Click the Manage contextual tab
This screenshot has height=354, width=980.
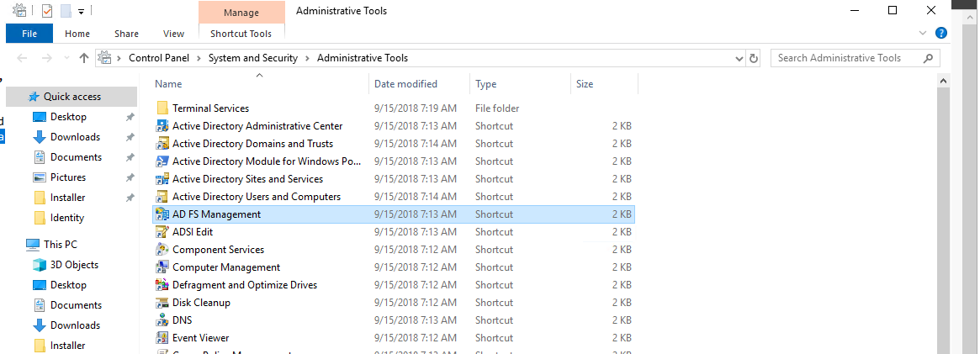241,13
